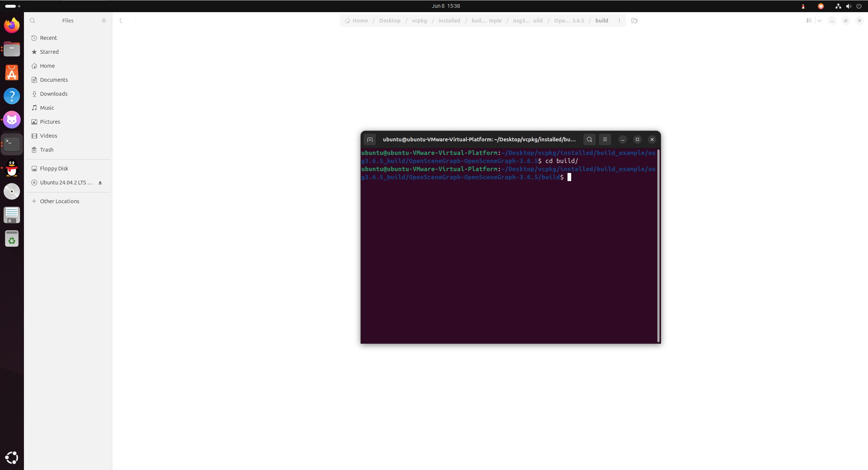Click the search everywhere folder icon
The height and width of the screenshot is (470, 868).
click(x=634, y=21)
